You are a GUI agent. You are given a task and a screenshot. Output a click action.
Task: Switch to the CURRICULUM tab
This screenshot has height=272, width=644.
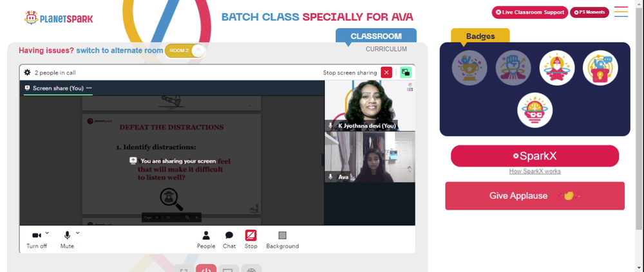386,50
